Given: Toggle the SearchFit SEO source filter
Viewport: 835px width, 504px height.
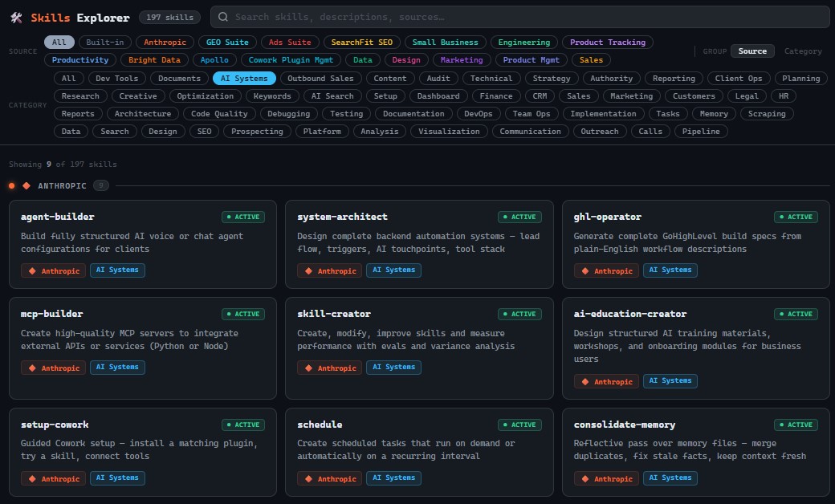Looking at the screenshot, I should pos(361,42).
